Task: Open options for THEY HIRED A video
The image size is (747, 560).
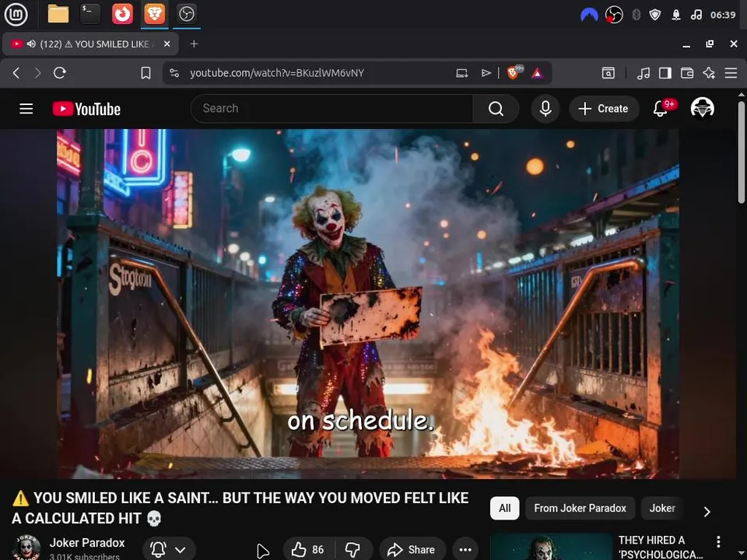Action: coord(718,541)
